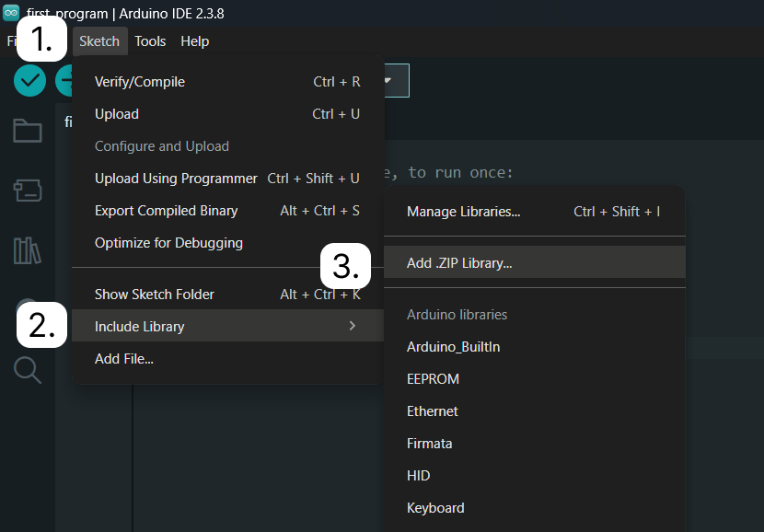This screenshot has height=532, width=764.
Task: Open the Boards Manager sidebar icon
Action: click(x=28, y=191)
